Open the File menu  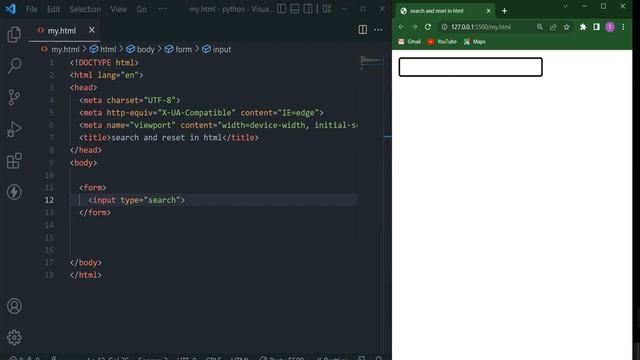coord(31,9)
